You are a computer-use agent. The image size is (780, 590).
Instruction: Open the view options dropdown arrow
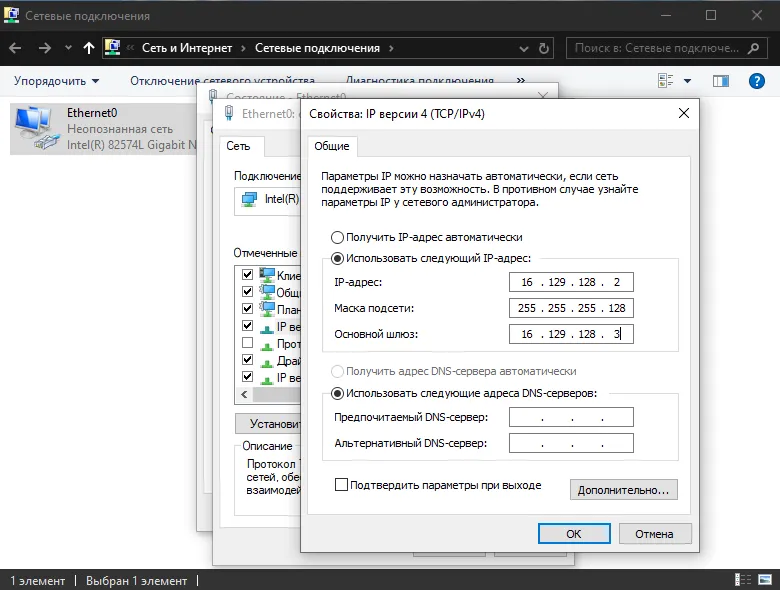(x=687, y=81)
